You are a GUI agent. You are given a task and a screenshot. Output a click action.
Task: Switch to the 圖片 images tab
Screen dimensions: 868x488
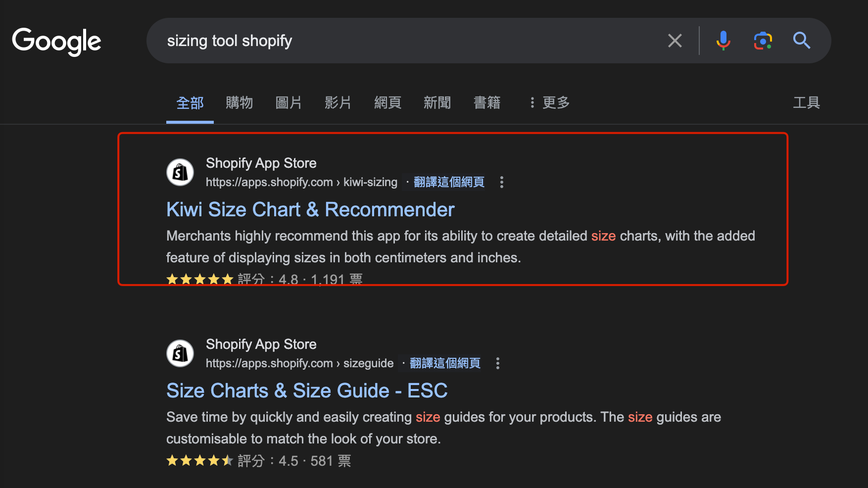289,103
